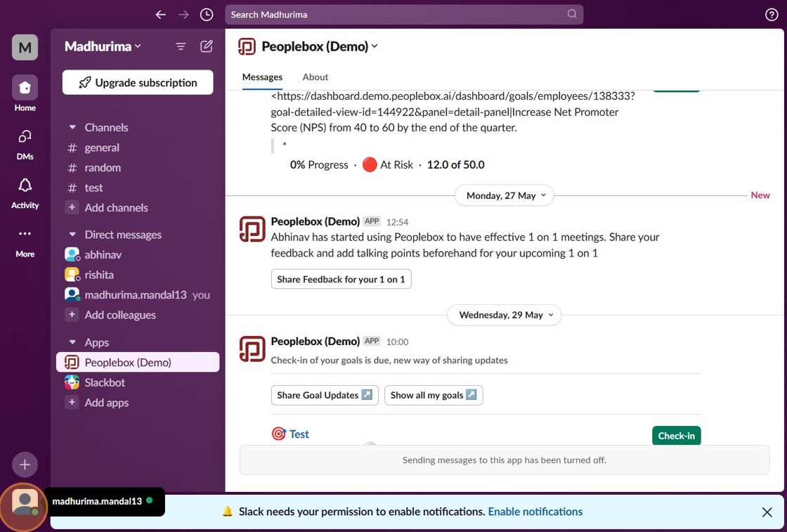Click the plus icon beside Add apps
The width and height of the screenshot is (787, 532).
pyautogui.click(x=72, y=402)
